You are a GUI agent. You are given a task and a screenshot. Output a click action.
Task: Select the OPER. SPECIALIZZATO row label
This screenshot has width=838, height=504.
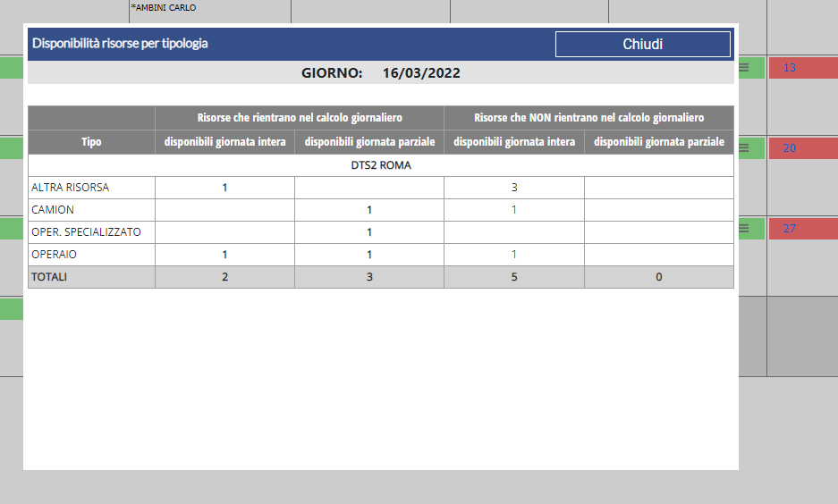point(86,232)
